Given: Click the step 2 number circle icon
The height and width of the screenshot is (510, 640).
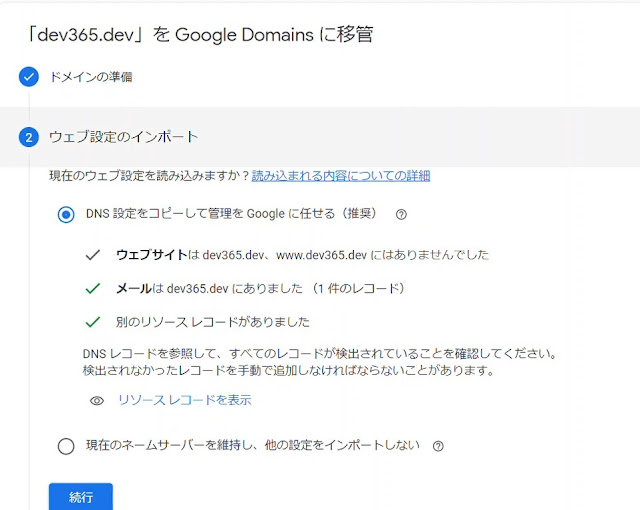Looking at the screenshot, I should (29, 137).
